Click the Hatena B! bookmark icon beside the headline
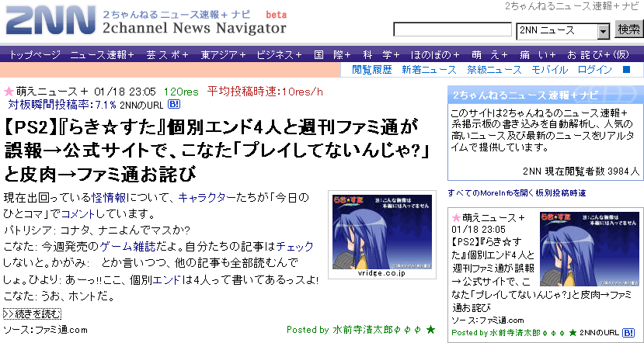Viewport: 644px width, 343px height. 174,104
